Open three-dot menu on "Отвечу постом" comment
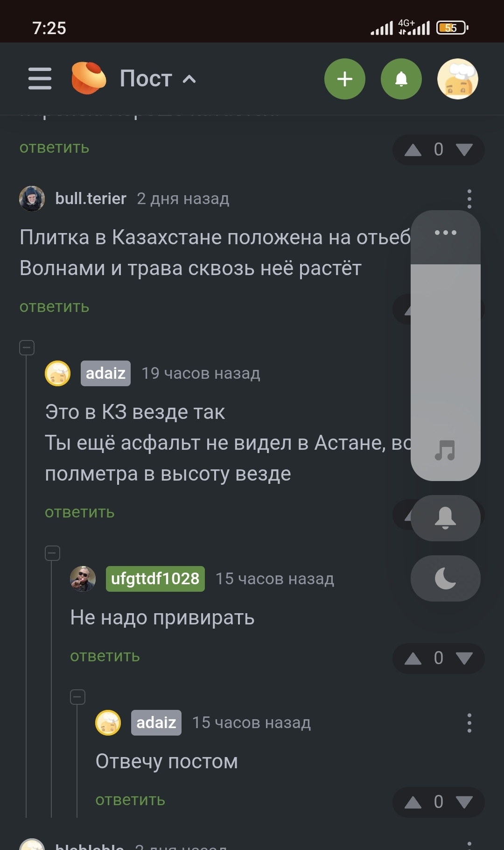Screen dimensions: 504x850 [469, 723]
